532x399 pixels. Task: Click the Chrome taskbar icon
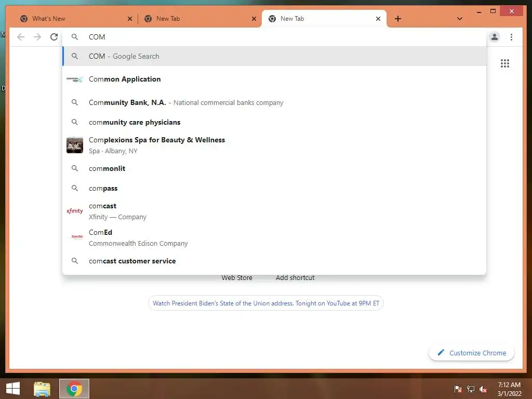coord(74,389)
